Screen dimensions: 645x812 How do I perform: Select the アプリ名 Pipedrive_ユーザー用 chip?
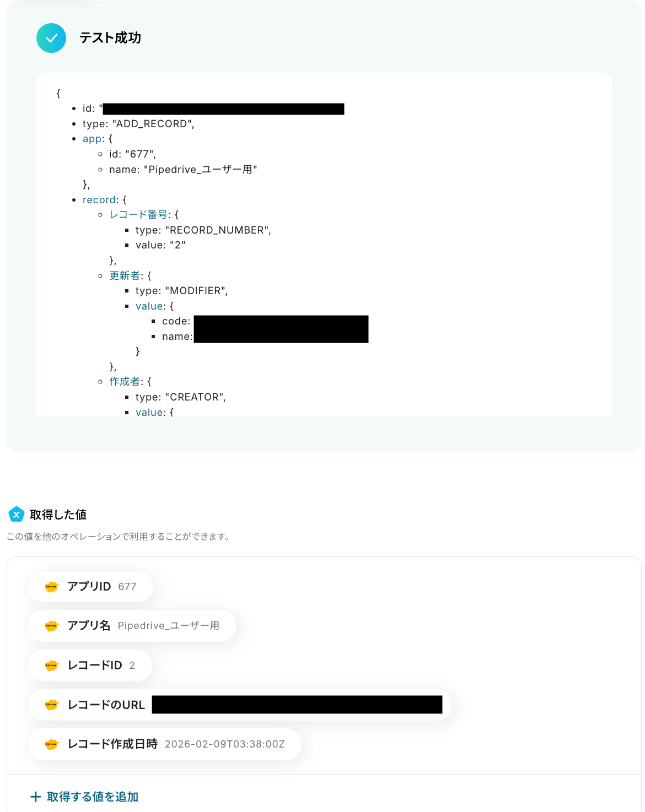132,626
